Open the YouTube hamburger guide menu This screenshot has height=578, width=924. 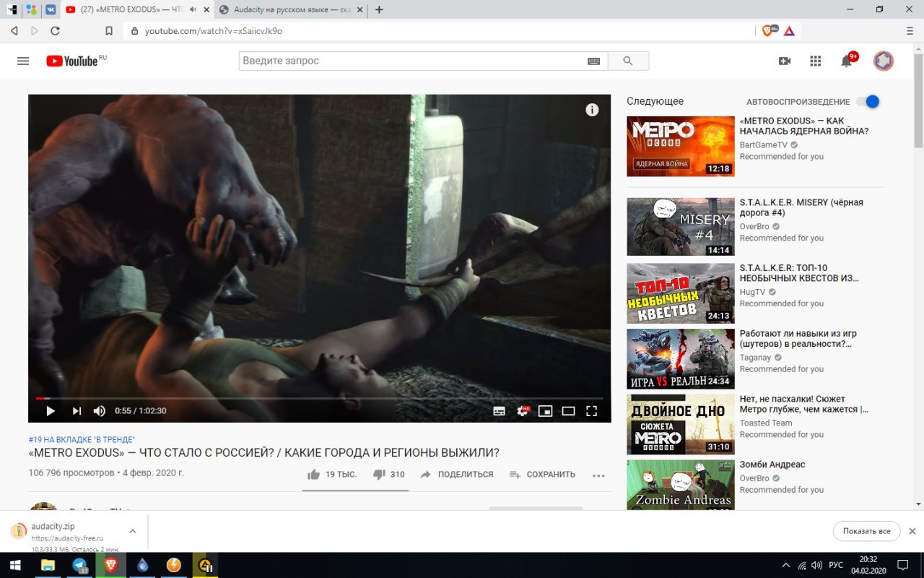pyautogui.click(x=23, y=61)
